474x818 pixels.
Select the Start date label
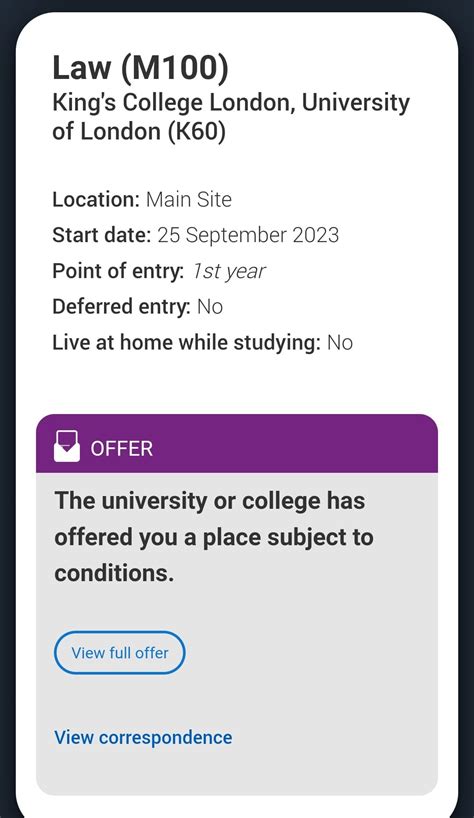coord(102,235)
